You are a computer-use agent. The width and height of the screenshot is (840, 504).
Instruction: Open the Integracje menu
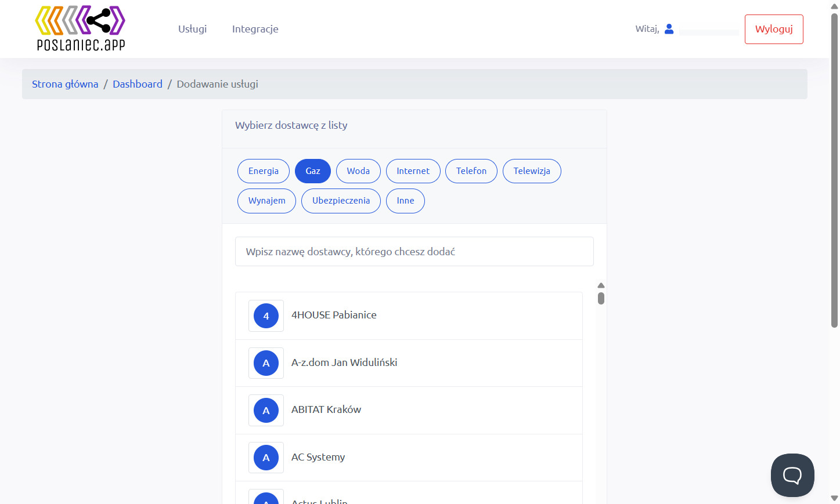[255, 29]
